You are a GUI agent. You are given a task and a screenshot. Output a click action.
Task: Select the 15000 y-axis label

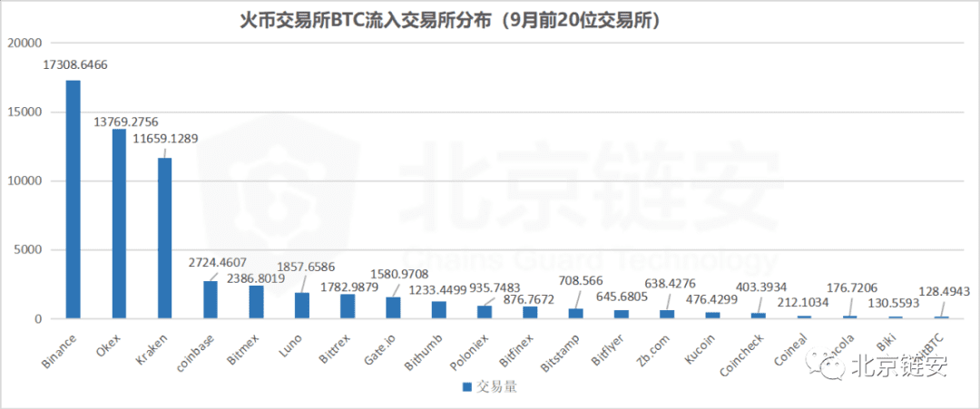click(x=24, y=112)
